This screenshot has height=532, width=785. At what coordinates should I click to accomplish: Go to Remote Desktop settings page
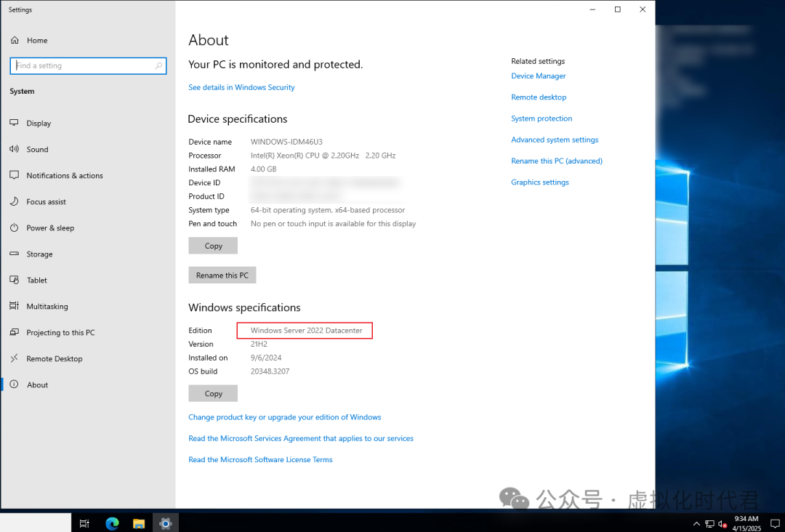click(x=54, y=358)
